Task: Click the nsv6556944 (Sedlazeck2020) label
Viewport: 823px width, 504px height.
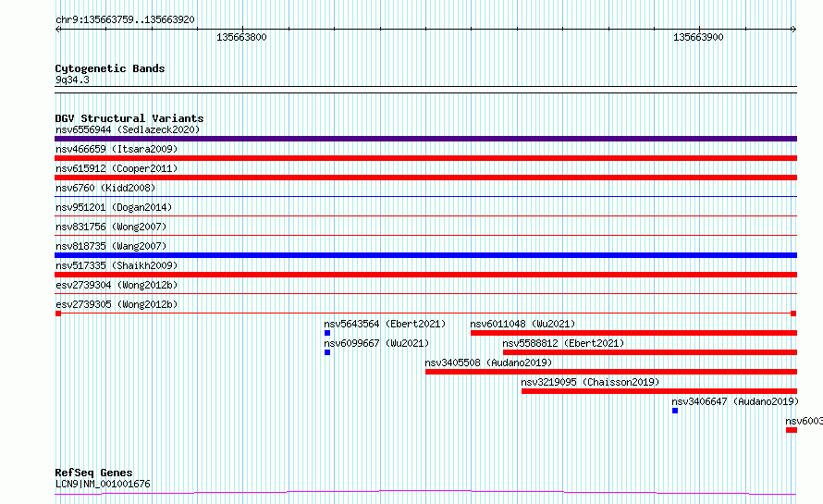Action: pos(128,129)
